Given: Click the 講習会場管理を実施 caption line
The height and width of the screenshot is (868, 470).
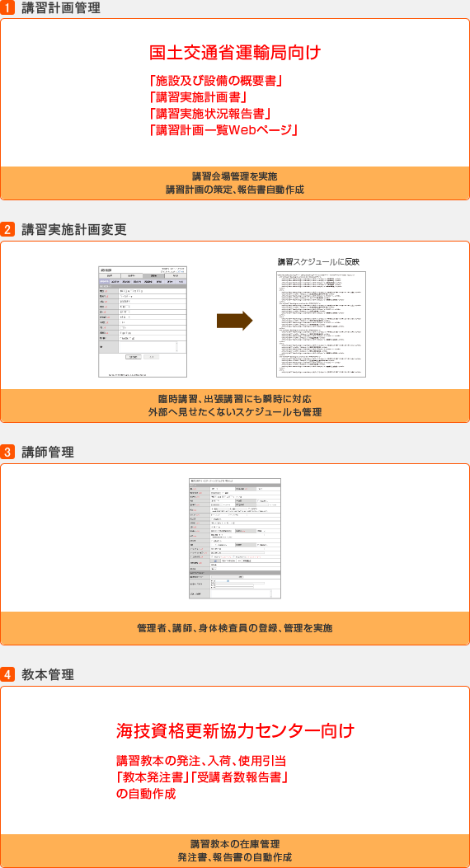Looking at the screenshot, I should point(235,176).
